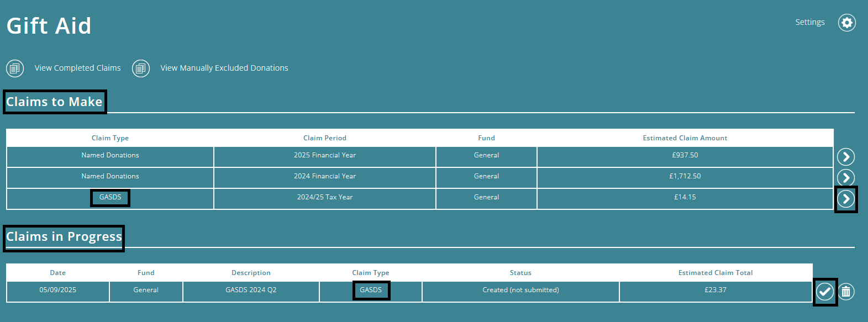Click General fund in GASDS 2024 Q2 row
The width and height of the screenshot is (868, 322).
point(146,290)
